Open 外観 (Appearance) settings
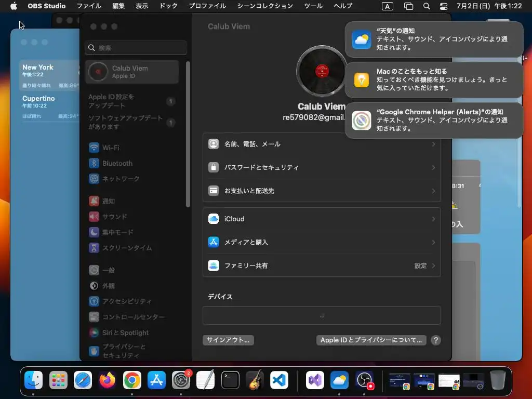 tap(102, 286)
